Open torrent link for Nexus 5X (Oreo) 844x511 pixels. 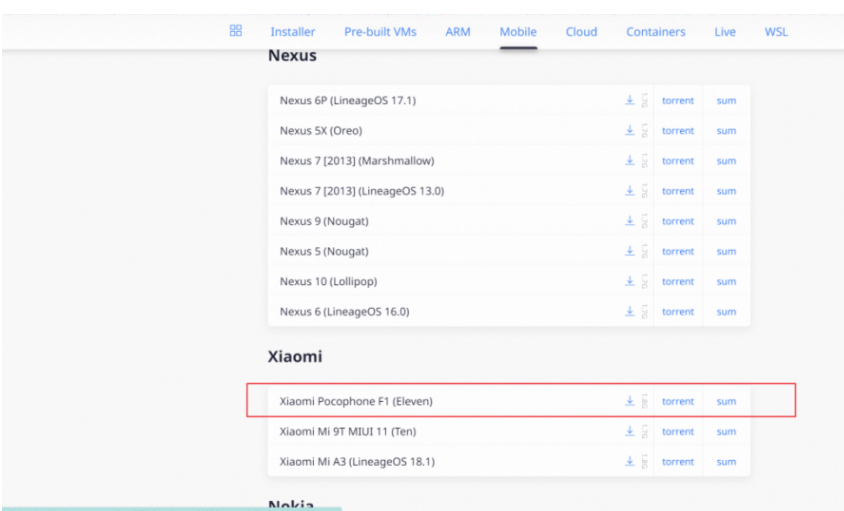coord(678,131)
